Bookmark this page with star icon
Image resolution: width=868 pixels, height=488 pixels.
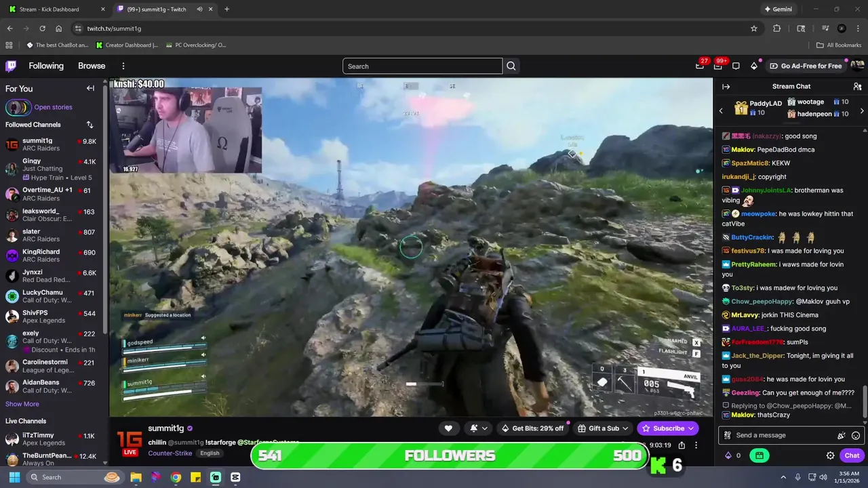753,28
